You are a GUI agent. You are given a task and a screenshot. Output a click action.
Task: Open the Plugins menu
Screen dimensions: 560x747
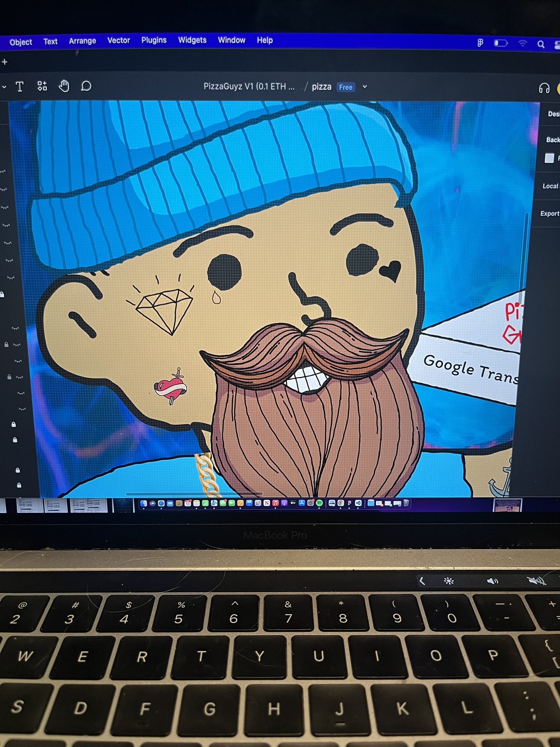click(154, 40)
